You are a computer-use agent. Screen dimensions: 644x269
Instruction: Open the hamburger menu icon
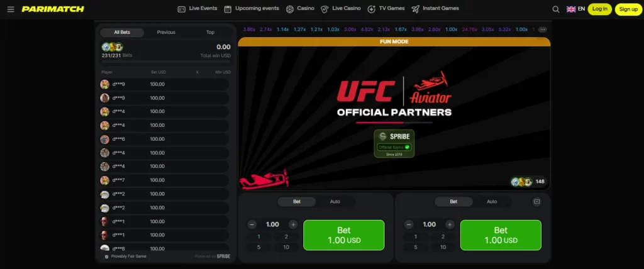pos(11,9)
